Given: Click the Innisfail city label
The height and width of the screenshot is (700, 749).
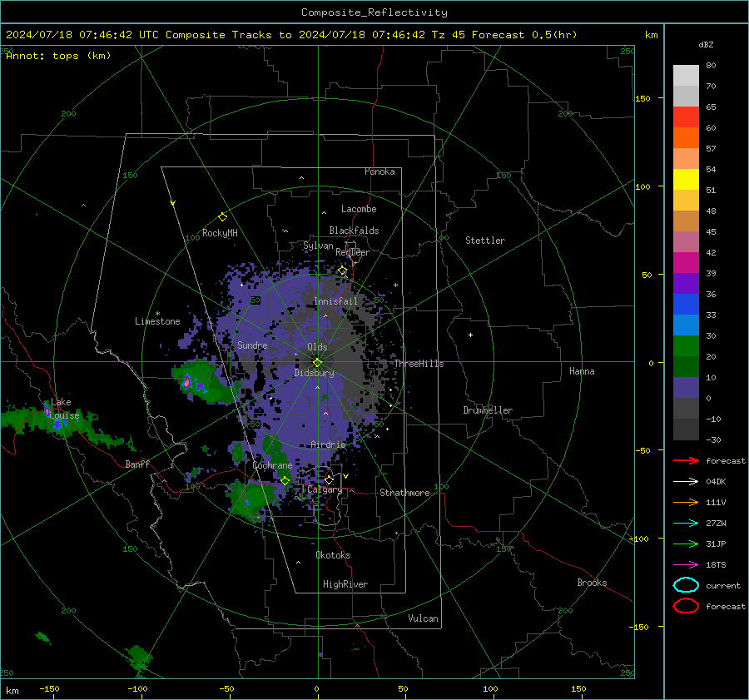Looking at the screenshot, I should (x=335, y=301).
